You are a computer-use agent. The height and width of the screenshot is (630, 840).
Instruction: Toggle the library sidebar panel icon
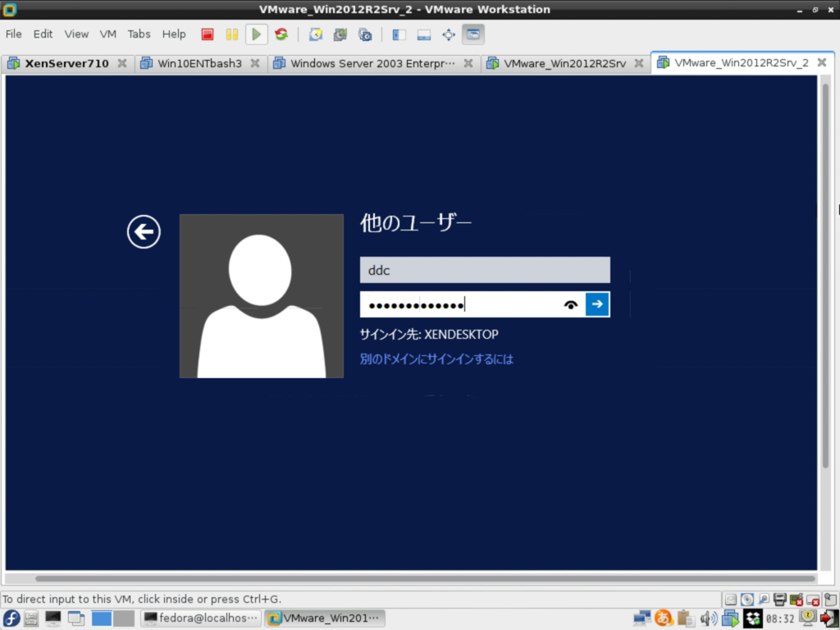pos(399,34)
